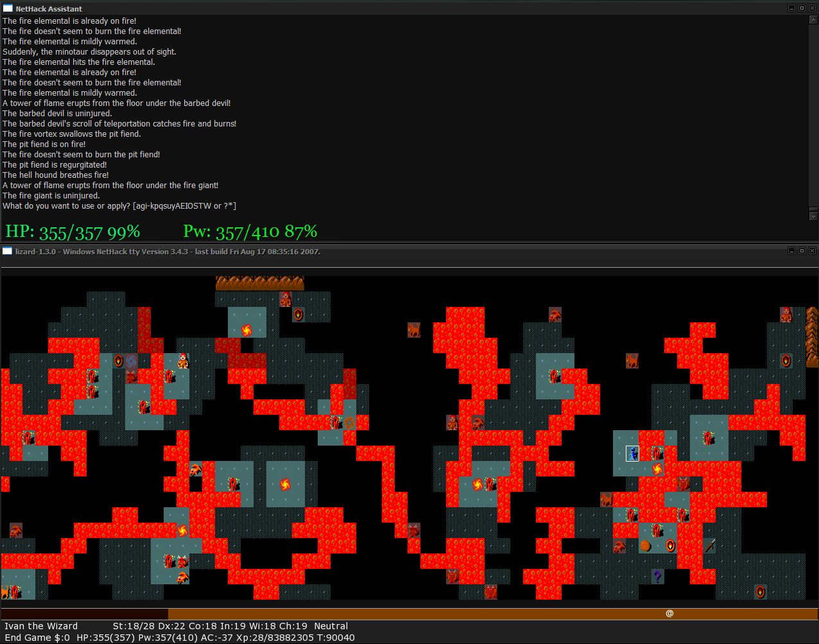Screen dimensions: 819x644
Task: Click the @ marker on the brown bar
Action: [x=669, y=614]
